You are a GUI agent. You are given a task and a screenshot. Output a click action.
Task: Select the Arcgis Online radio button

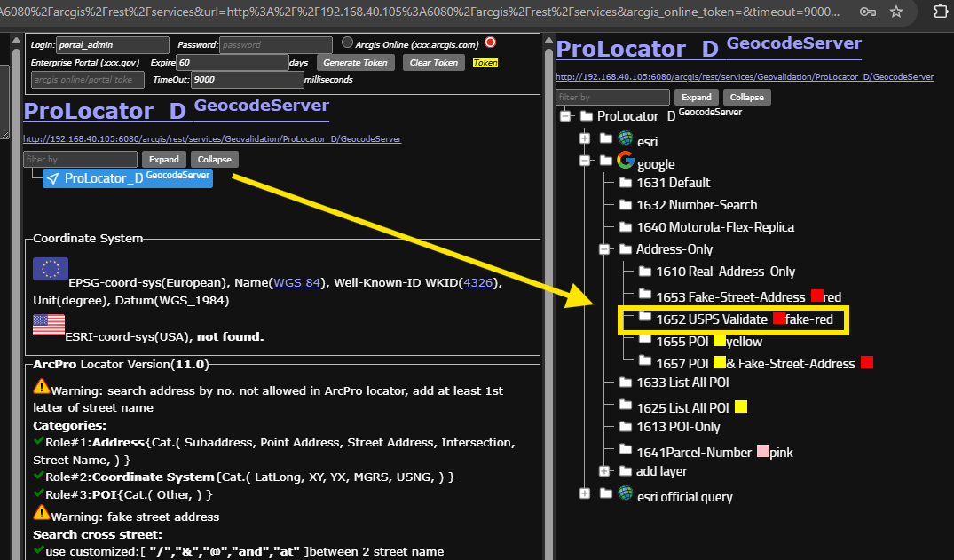click(x=347, y=43)
